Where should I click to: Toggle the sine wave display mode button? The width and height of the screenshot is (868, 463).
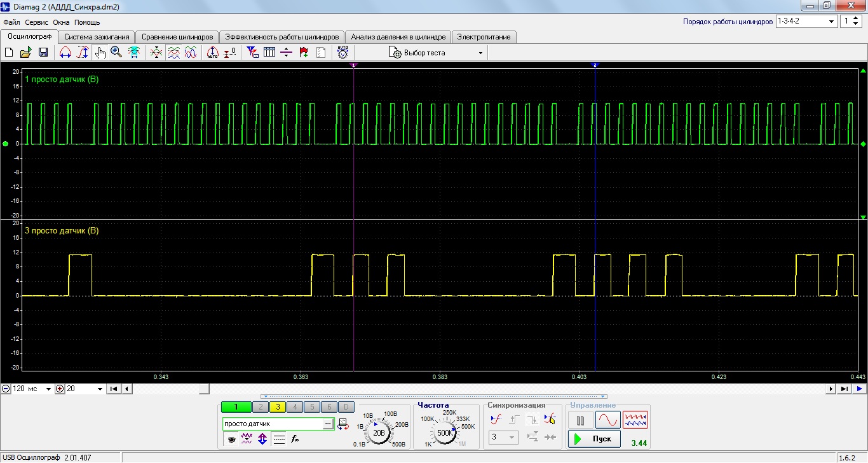click(607, 420)
